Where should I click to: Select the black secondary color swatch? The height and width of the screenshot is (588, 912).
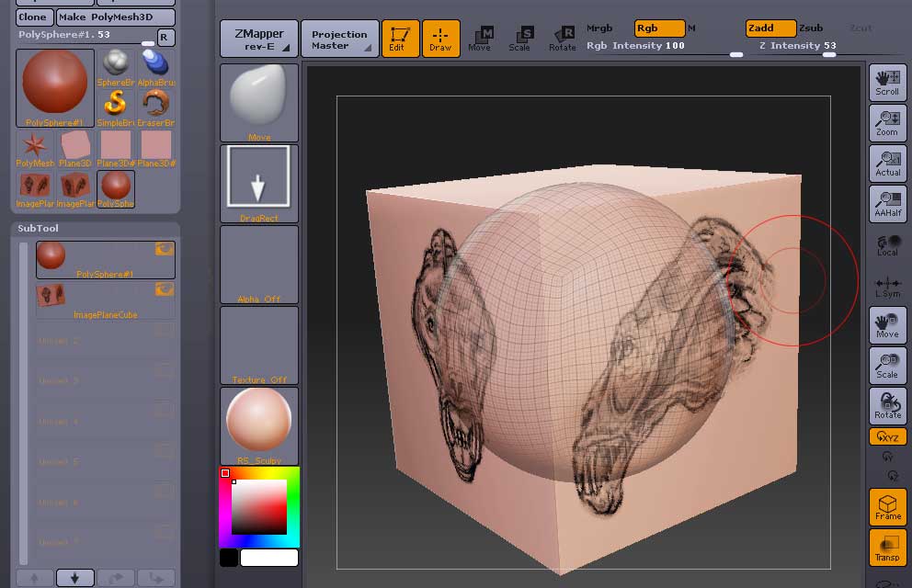click(229, 558)
